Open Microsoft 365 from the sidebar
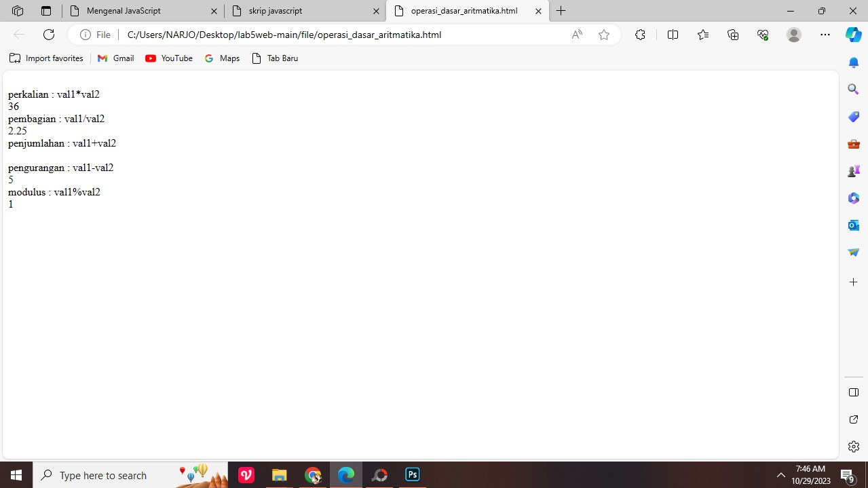Screen dimensions: 868x488 tap(853, 198)
